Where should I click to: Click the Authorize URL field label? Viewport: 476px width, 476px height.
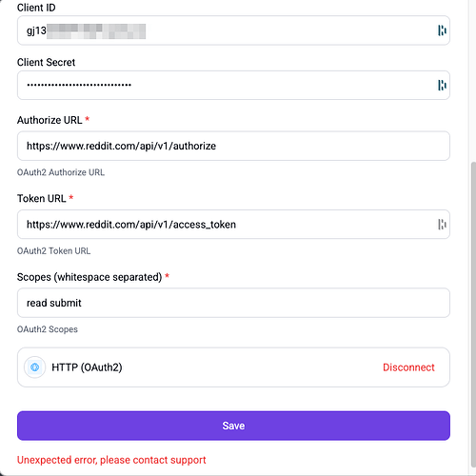(x=50, y=120)
